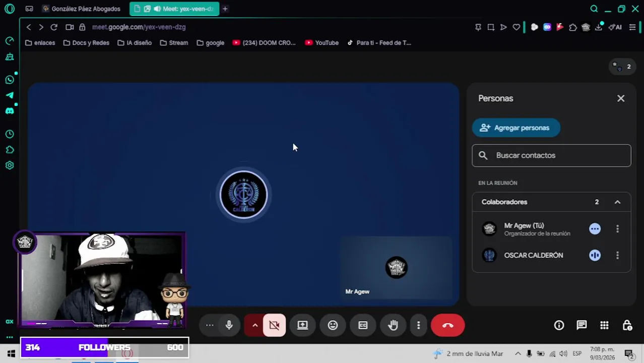Click OSCAR CALDERÓN audio indicator
Screen dimensions: 644x363
[595, 255]
